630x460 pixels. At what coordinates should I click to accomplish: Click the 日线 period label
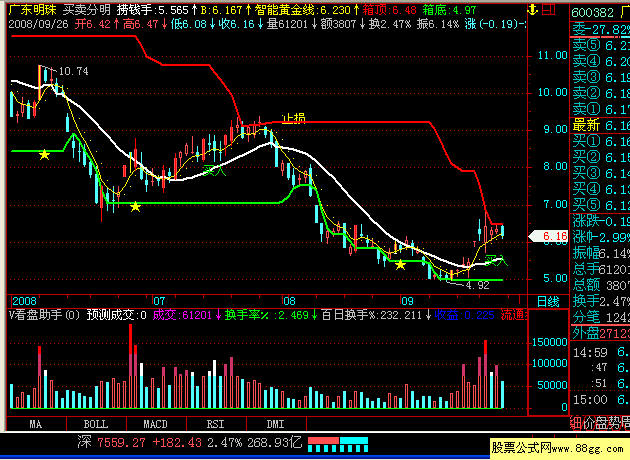(x=548, y=302)
